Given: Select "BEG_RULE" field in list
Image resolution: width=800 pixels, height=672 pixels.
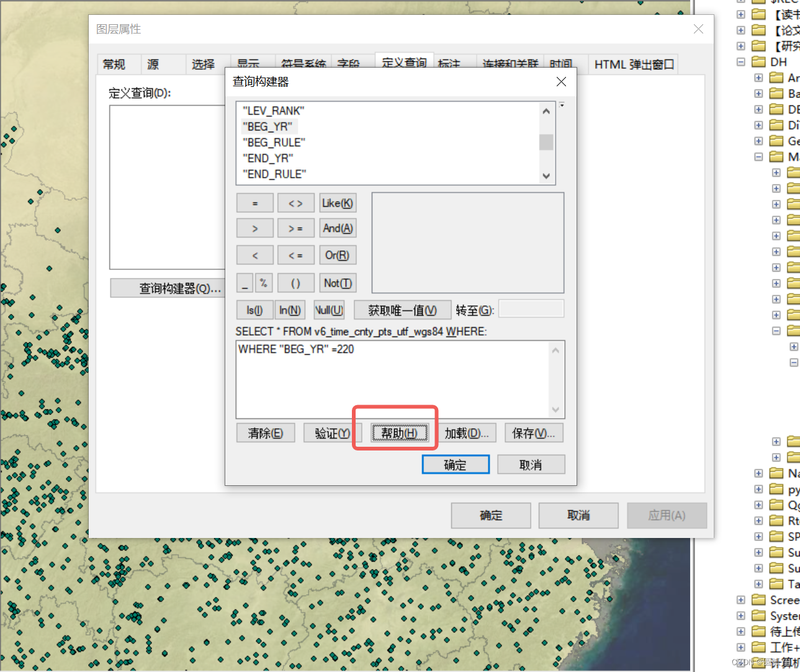Looking at the screenshot, I should coord(274,142).
